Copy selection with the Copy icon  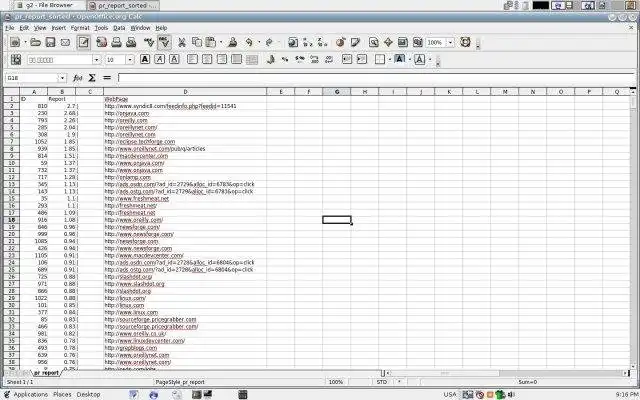pos(197,42)
